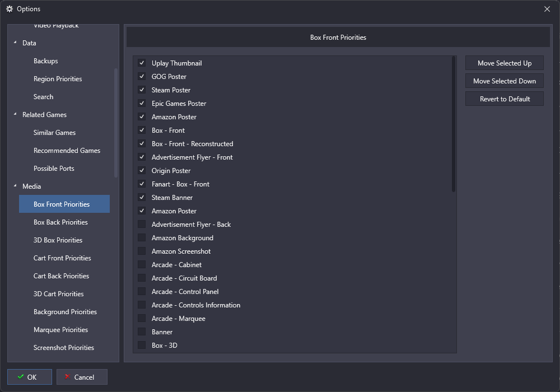This screenshot has height=392, width=560.
Task: Check the Arcade - Circuit Board checkbox
Action: (142, 278)
